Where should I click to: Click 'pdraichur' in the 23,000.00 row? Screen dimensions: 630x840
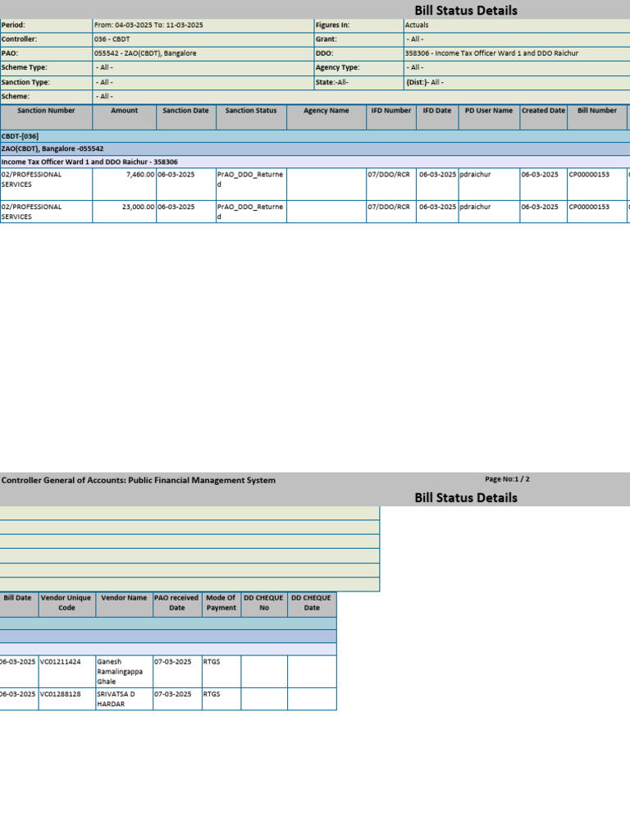point(475,207)
